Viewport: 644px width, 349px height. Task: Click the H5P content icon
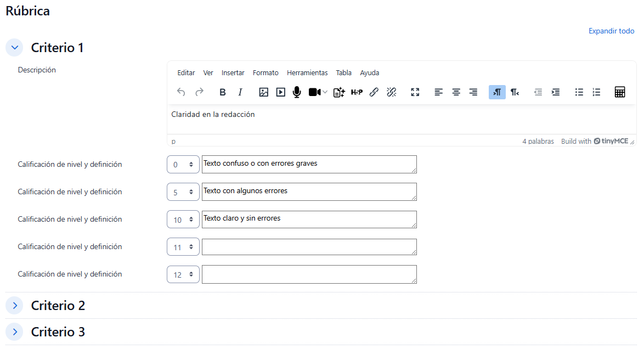tap(357, 92)
